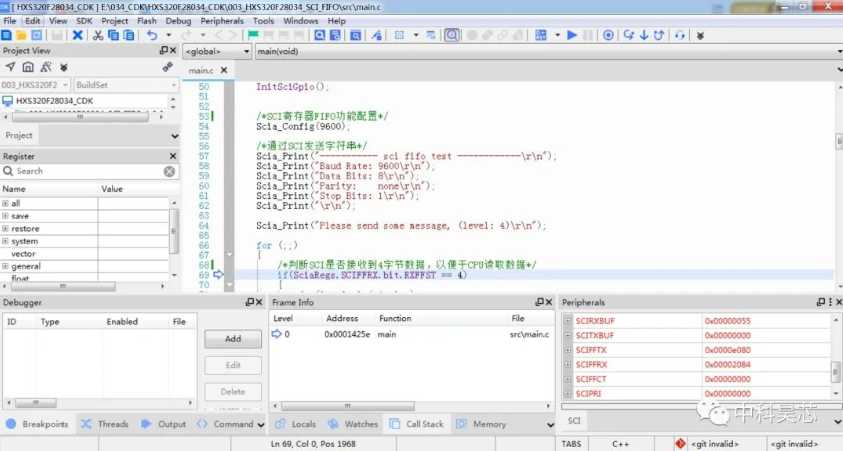This screenshot has height=451, width=843.
Task: Open the SDK menu
Action: coord(84,21)
